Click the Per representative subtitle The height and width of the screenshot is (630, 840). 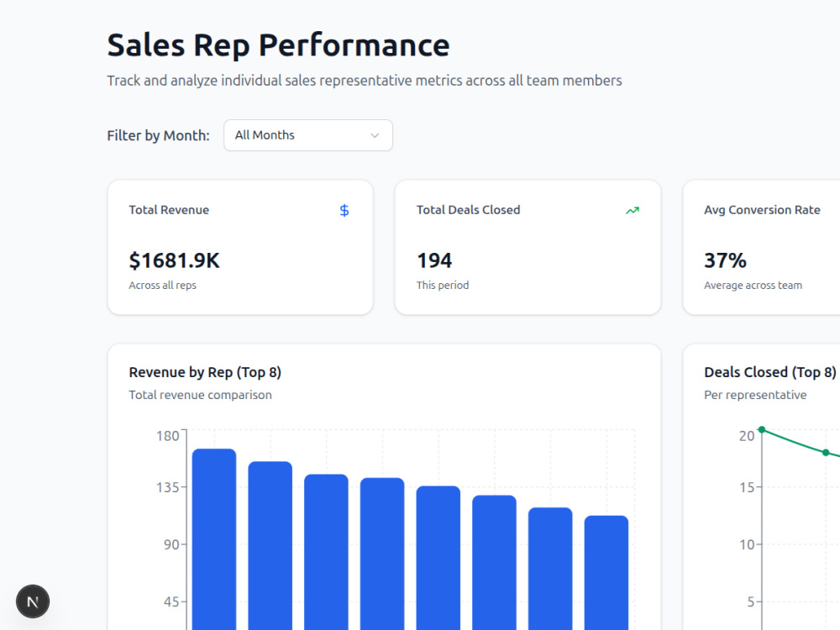coord(755,395)
